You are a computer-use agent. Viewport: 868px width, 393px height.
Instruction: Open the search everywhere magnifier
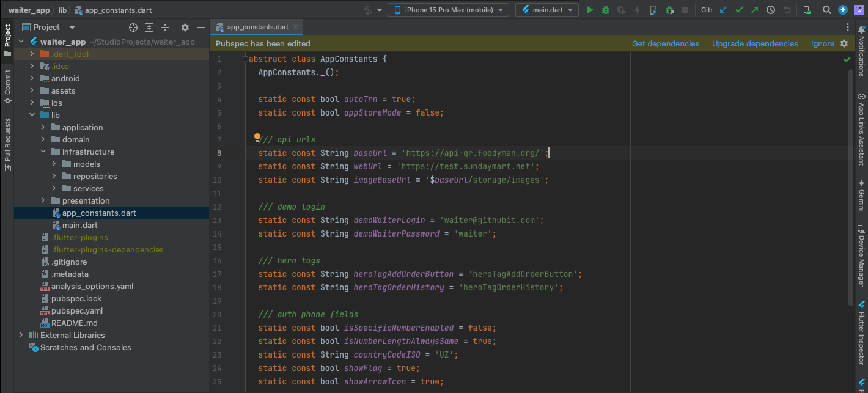point(826,10)
